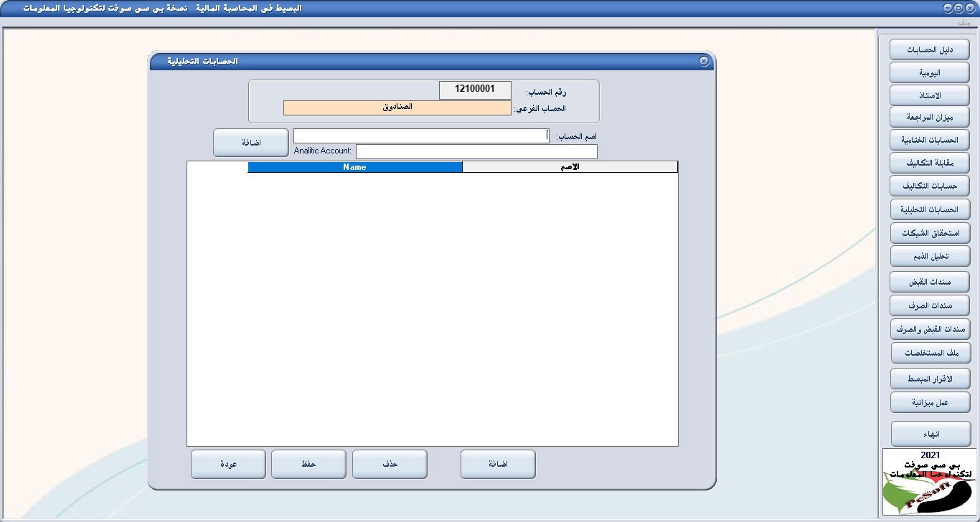The image size is (980, 522).
Task: Open دليل الحسابات from the sidebar
Action: tap(929, 50)
